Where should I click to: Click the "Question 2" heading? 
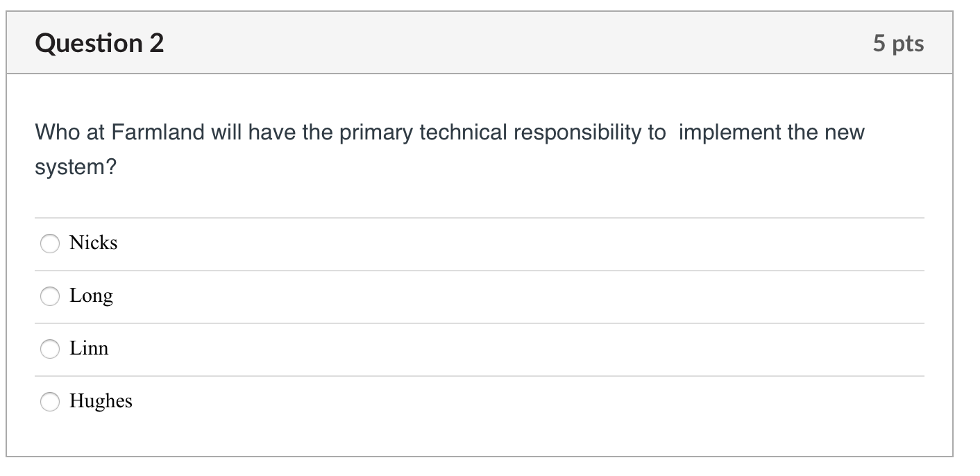pos(99,44)
